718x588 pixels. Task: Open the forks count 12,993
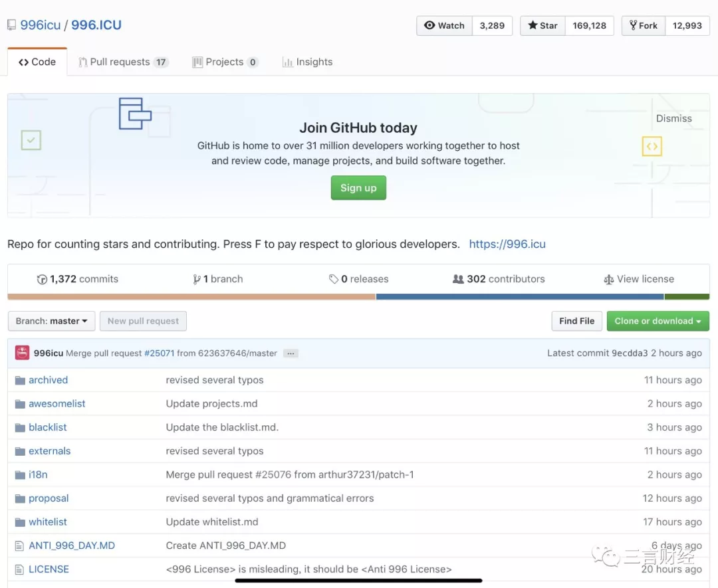coord(687,26)
